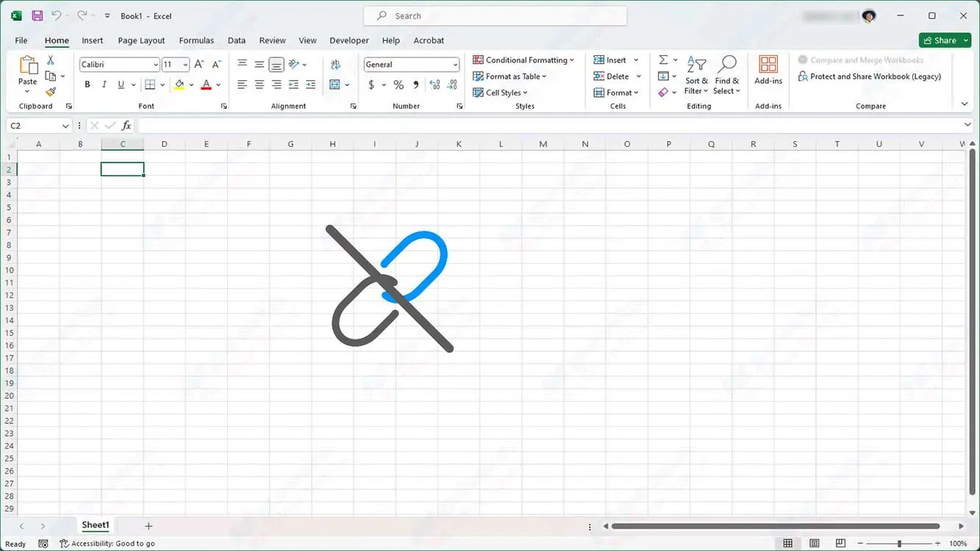Viewport: 980px width, 551px height.
Task: Open the Format cells menu
Action: (616, 93)
